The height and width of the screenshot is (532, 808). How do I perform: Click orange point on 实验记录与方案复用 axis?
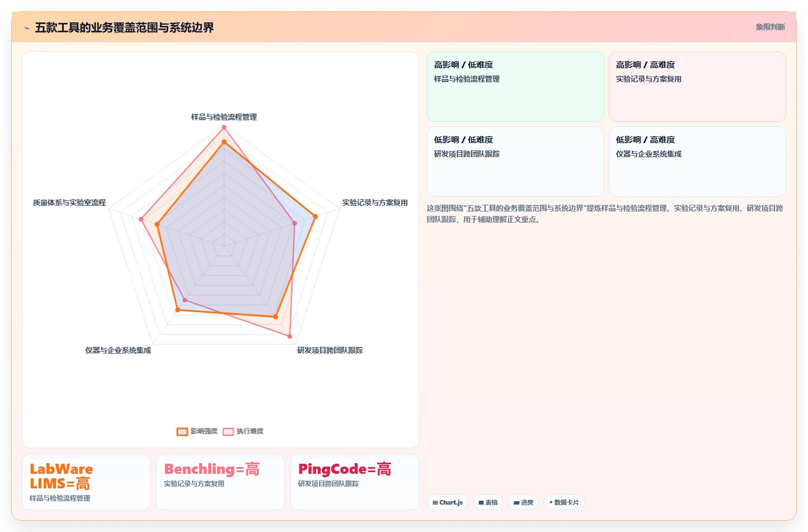tap(315, 216)
